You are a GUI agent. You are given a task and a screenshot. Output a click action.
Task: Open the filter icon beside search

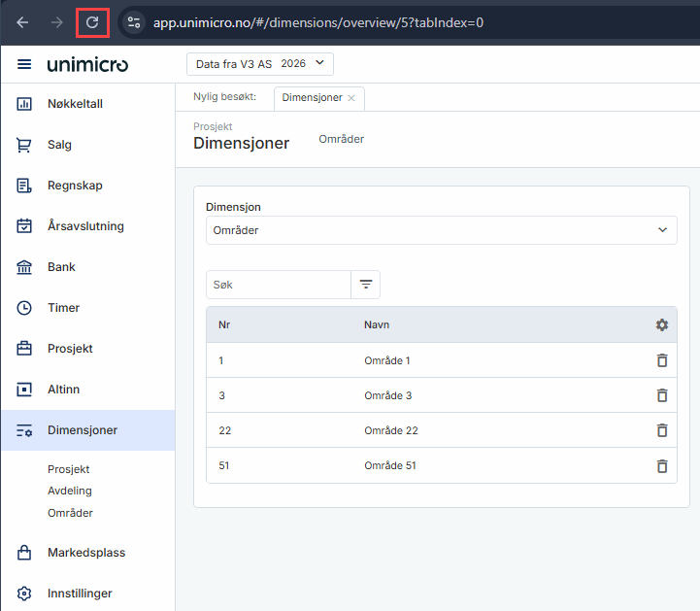pos(366,285)
